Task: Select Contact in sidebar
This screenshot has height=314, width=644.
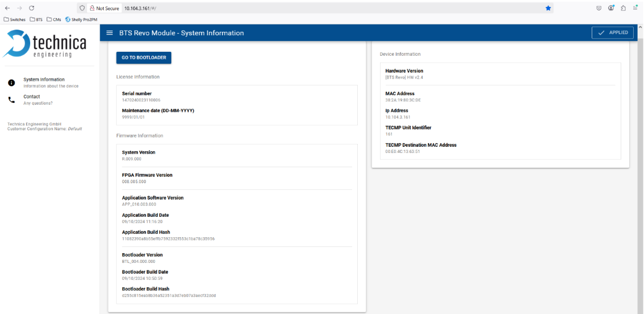Action: tap(32, 97)
